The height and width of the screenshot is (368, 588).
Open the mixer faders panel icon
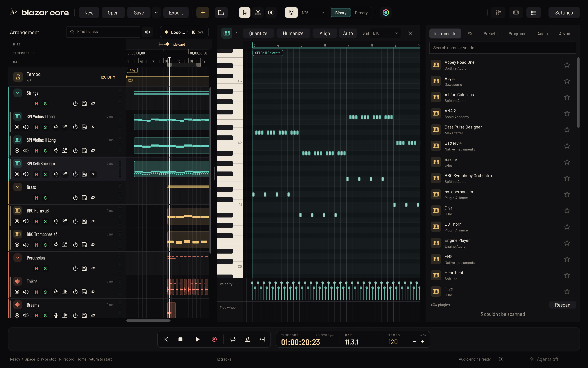click(498, 13)
